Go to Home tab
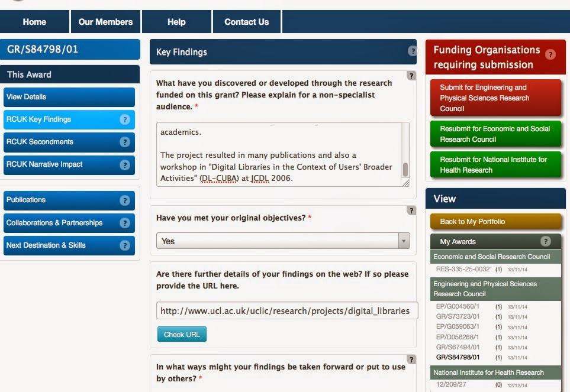The image size is (570, 392). pos(34,22)
